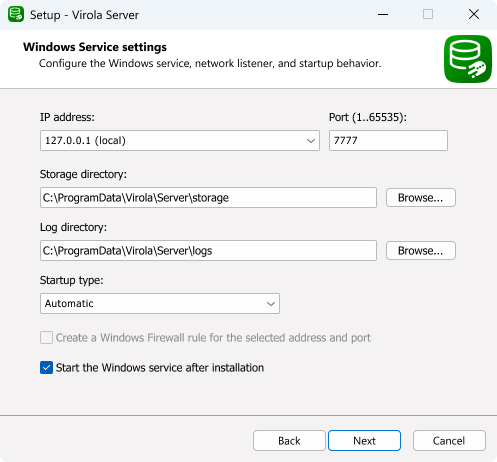
Task: Click the Windows Service settings heading
Action: click(95, 47)
